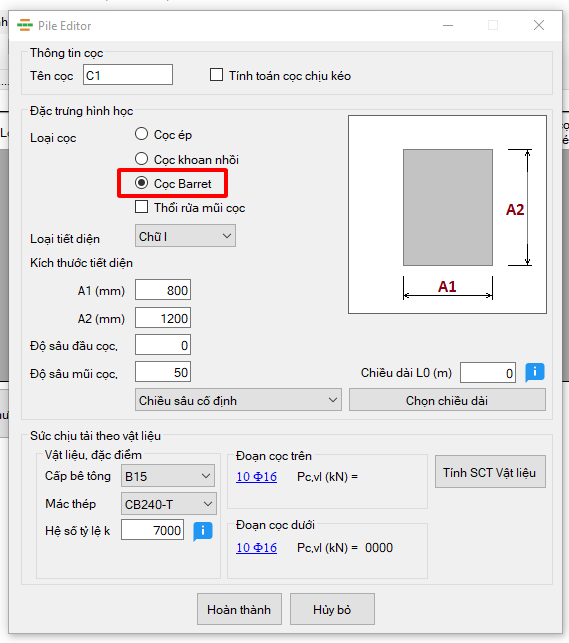Viewport: 569px width, 643px height.
Task: Expand the Mác thép CB240-T dropdown
Action: click(168, 504)
